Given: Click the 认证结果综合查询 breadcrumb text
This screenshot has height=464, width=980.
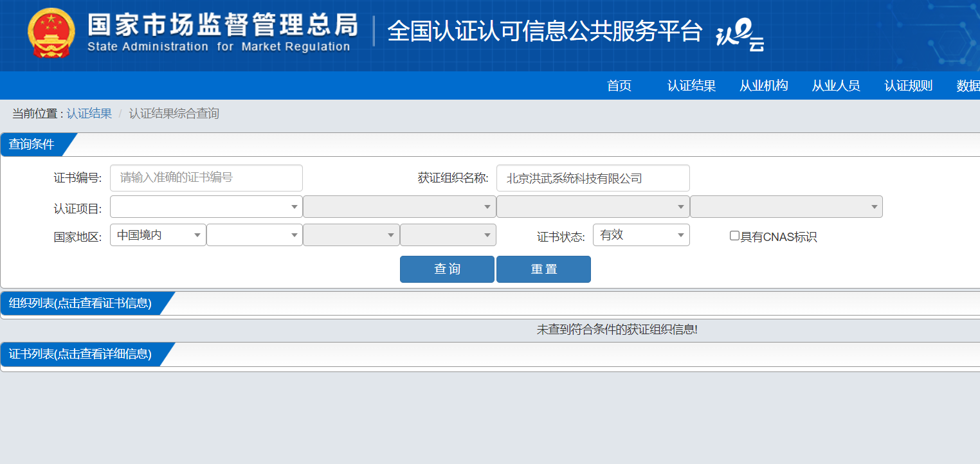Looking at the screenshot, I should coord(174,114).
